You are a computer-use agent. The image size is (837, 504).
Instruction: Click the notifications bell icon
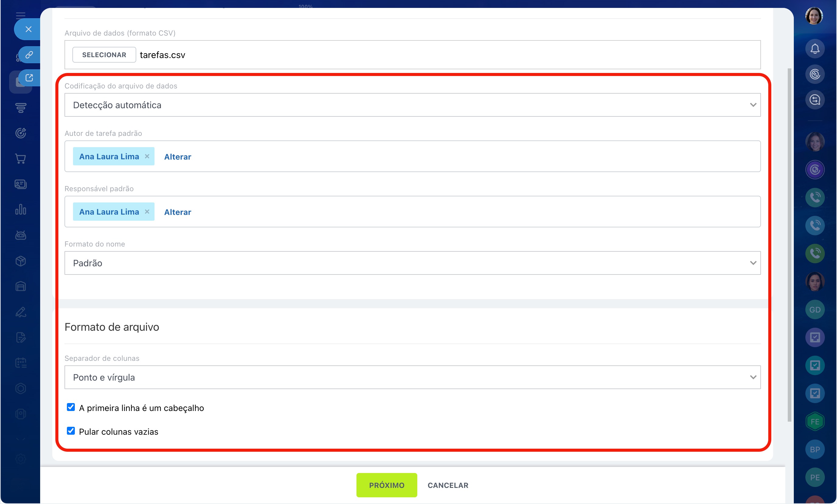click(814, 49)
